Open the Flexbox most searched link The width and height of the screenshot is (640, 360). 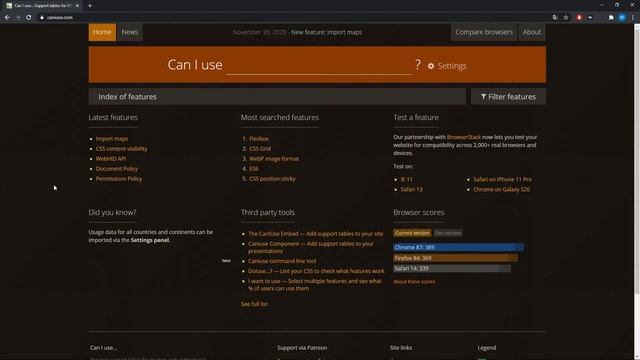click(x=259, y=139)
